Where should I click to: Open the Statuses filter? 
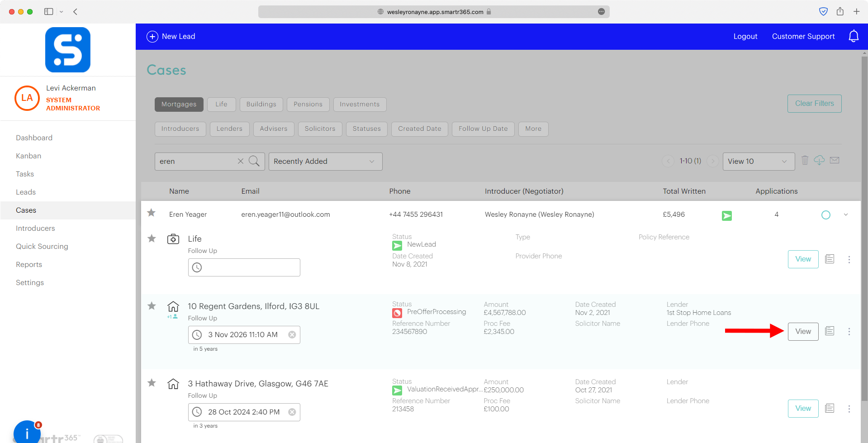367,129
